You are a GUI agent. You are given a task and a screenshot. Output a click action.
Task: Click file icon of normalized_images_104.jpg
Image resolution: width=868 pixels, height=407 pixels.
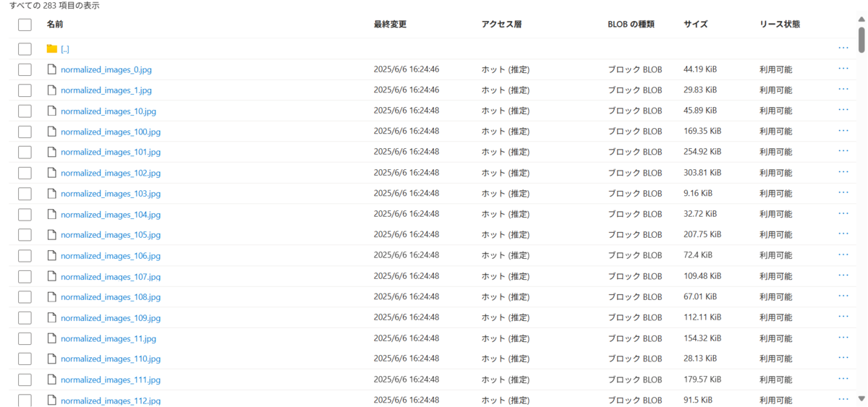pyautogui.click(x=51, y=215)
